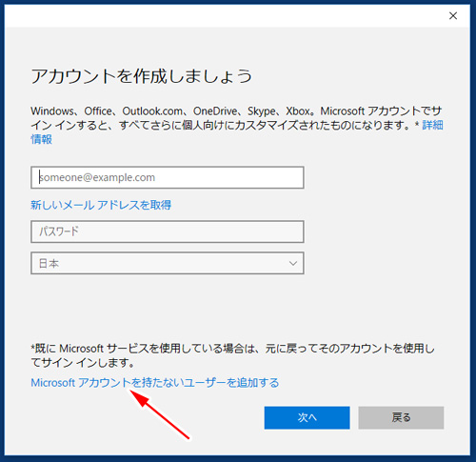Image resolution: width=476 pixels, height=462 pixels.
Task: Expand country list via chevron arrow
Action: pos(293,263)
